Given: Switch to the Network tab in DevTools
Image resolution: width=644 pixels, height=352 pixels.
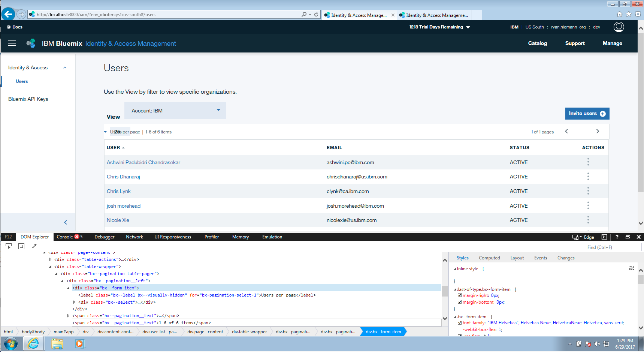Looking at the screenshot, I should 134,237.
